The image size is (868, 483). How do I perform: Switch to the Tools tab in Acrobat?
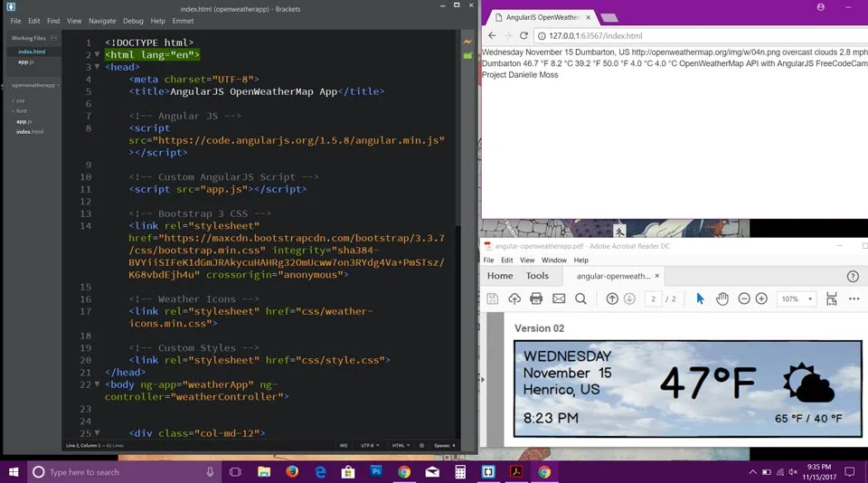click(537, 276)
